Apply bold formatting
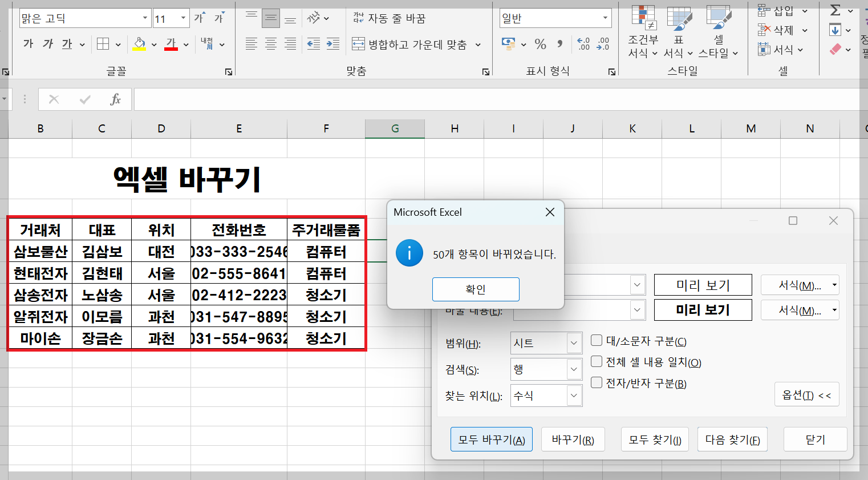This screenshot has height=480, width=868. (x=29, y=44)
